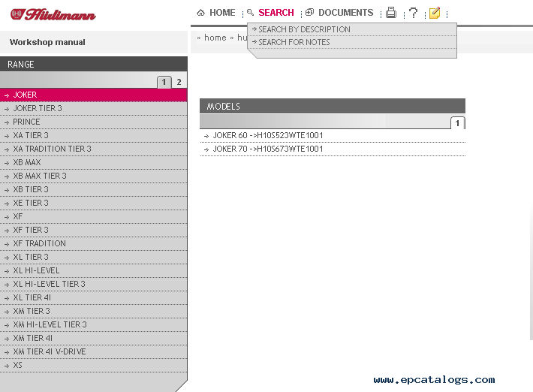Choose Search by Description

coord(352,29)
